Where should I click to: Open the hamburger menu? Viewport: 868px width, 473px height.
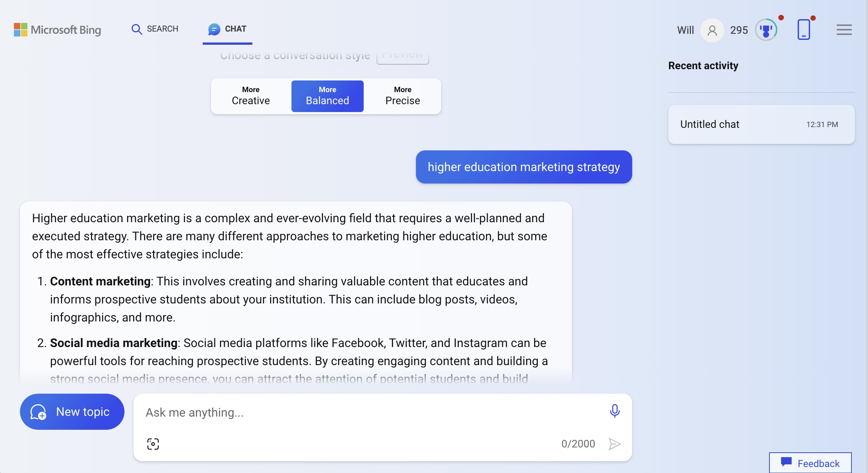(x=844, y=30)
